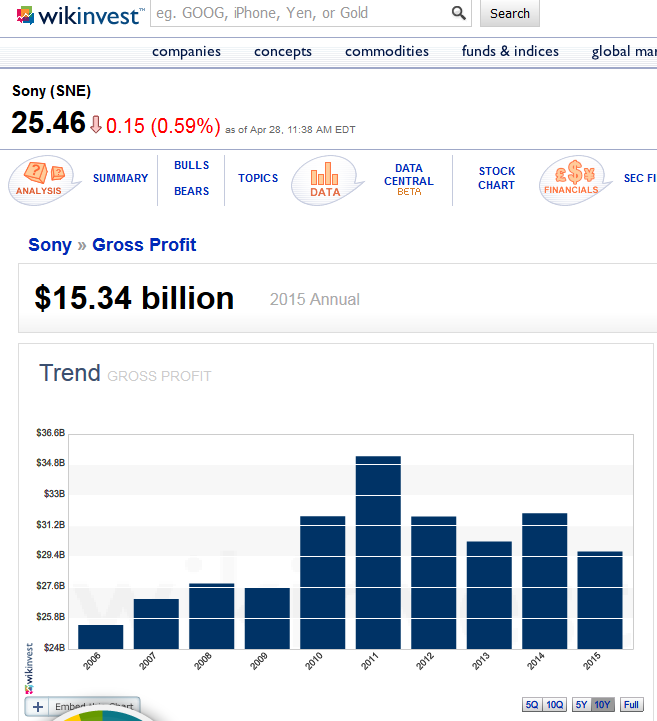Focus the ticker search input field
657x721 pixels.
(x=298, y=14)
